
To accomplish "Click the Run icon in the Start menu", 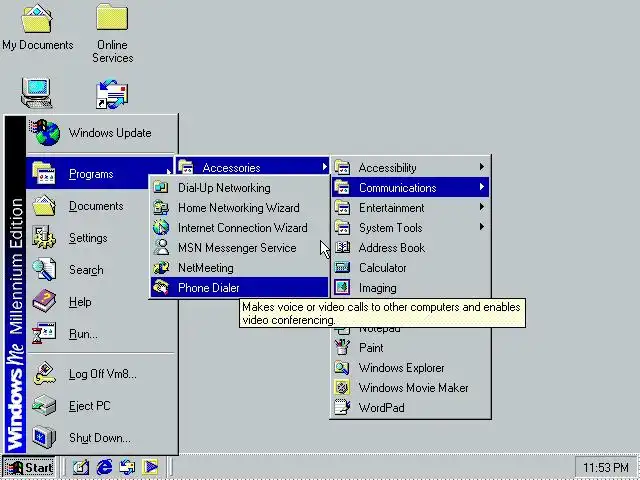I will click(44, 333).
